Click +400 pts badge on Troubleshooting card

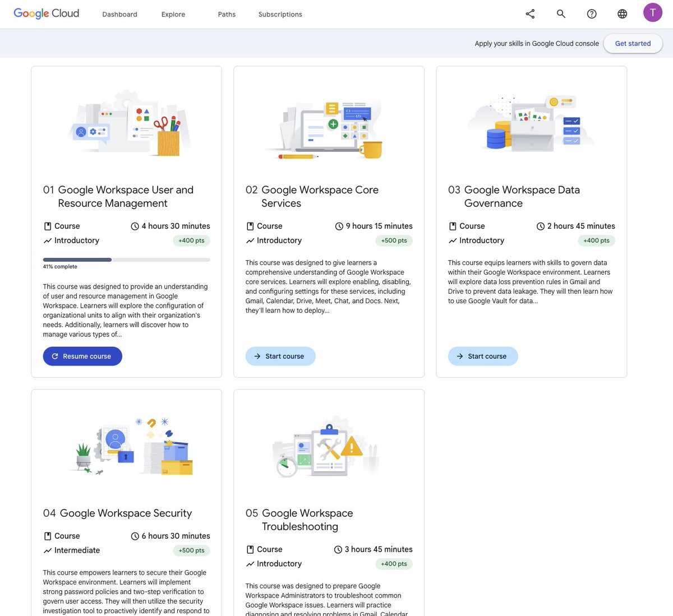click(394, 564)
